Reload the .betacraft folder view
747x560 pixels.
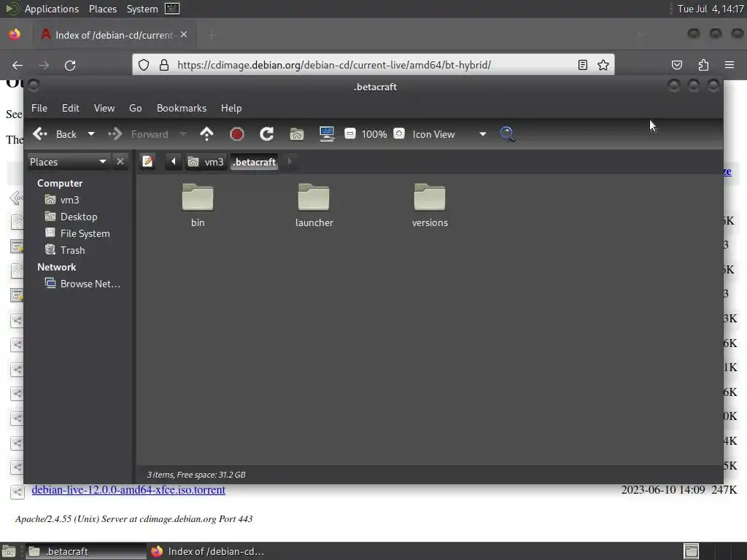click(267, 134)
